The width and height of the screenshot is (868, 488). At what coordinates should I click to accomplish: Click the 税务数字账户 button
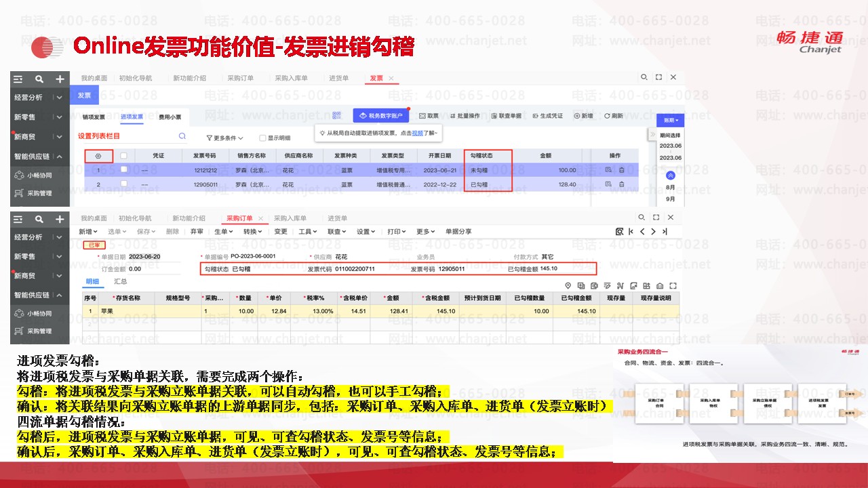coord(381,116)
